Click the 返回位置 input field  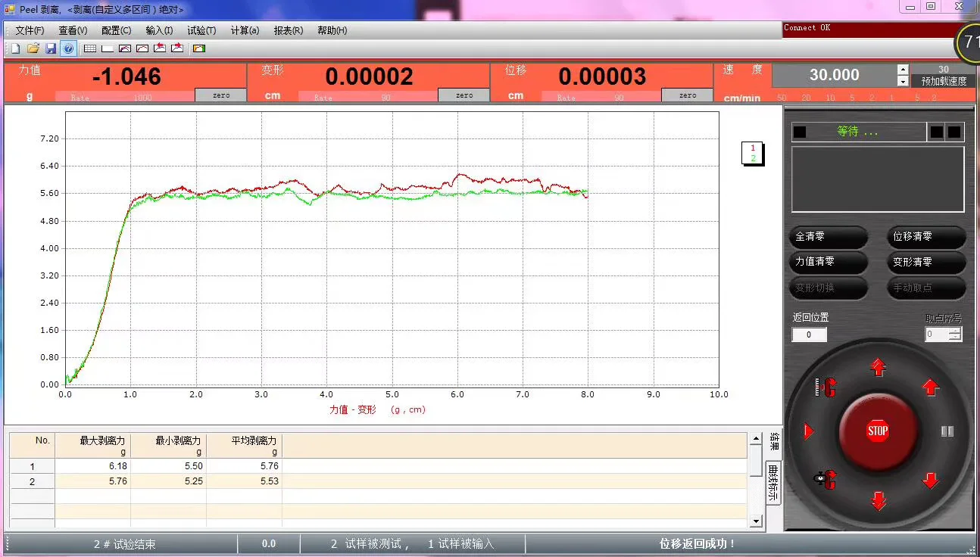(x=809, y=335)
